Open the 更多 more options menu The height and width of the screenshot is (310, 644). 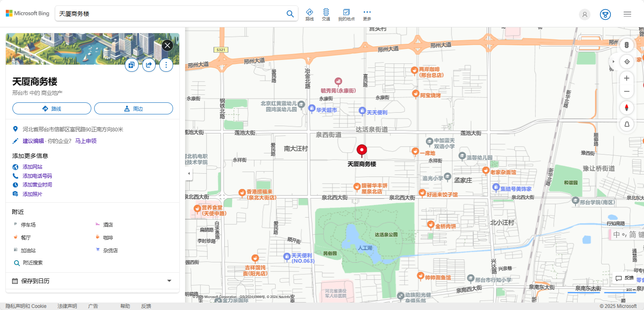pos(367,15)
